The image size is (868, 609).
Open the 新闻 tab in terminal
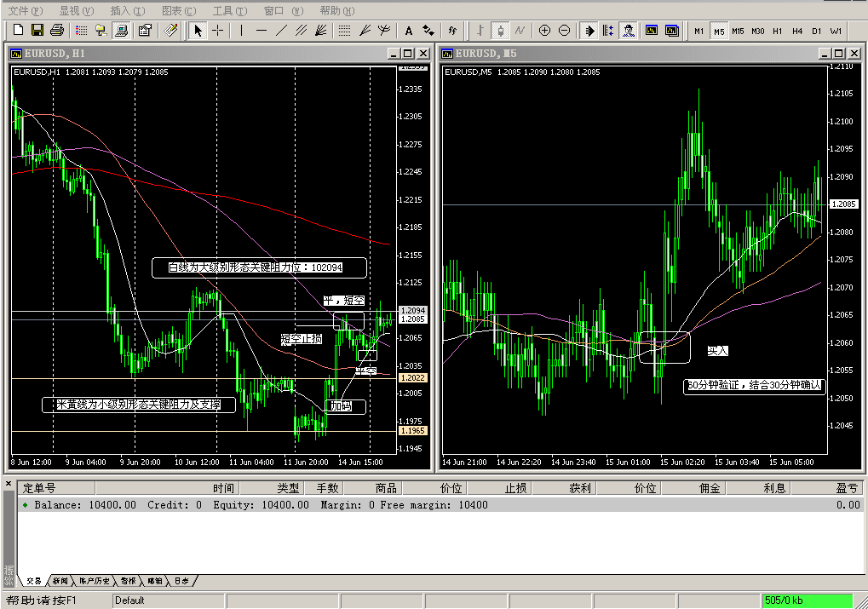(x=60, y=581)
